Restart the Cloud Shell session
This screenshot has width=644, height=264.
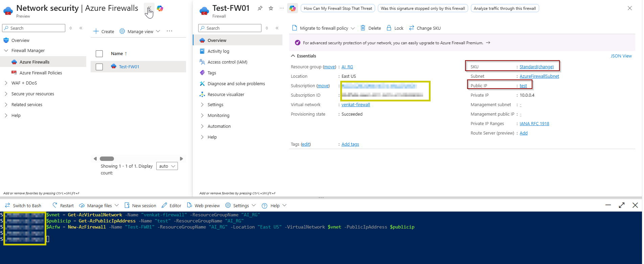point(63,206)
